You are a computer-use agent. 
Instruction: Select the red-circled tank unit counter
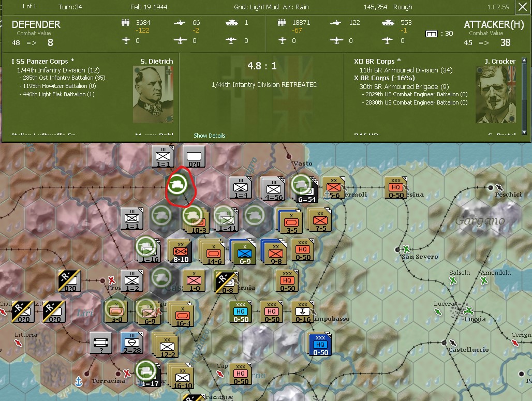pos(177,185)
